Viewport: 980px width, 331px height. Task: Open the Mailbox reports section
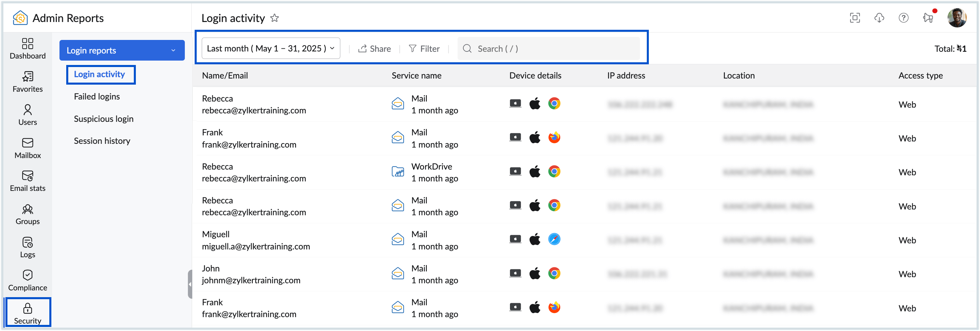click(x=27, y=148)
